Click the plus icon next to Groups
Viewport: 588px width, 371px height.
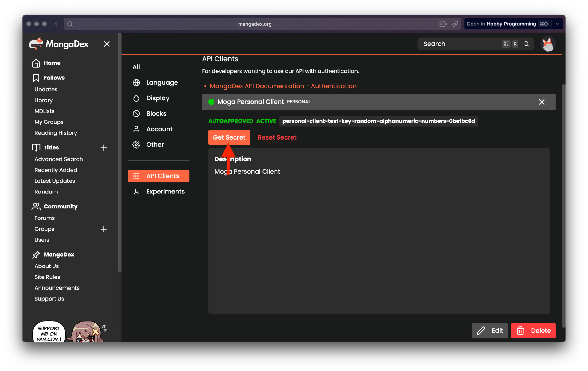(104, 229)
